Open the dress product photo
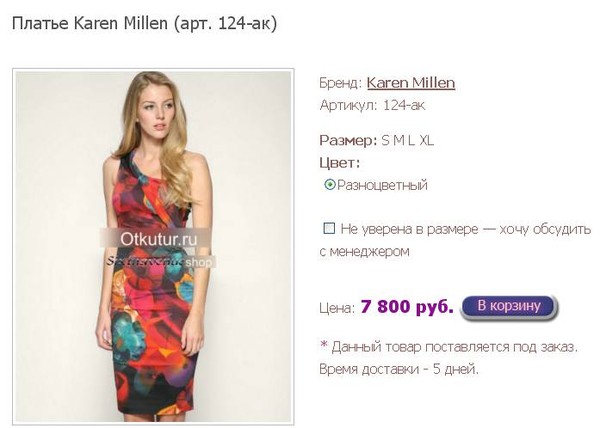 [x=153, y=246]
